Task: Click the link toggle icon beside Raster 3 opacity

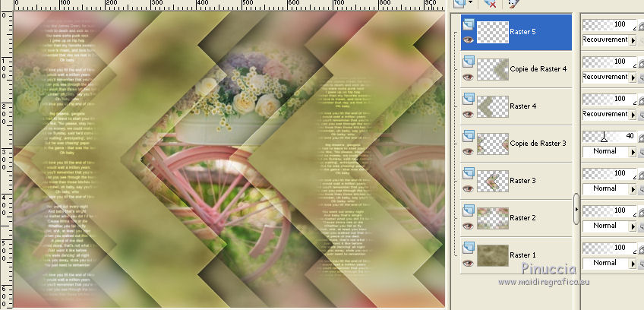Action: tap(641, 174)
